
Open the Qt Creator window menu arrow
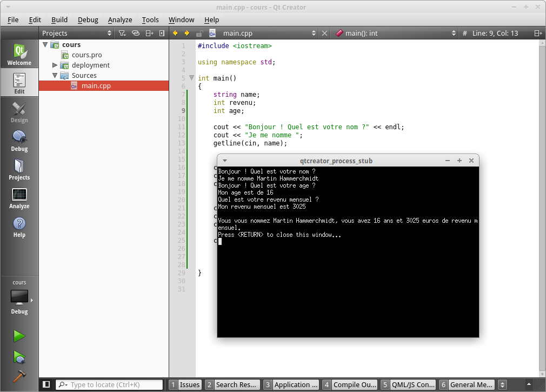(8, 7)
